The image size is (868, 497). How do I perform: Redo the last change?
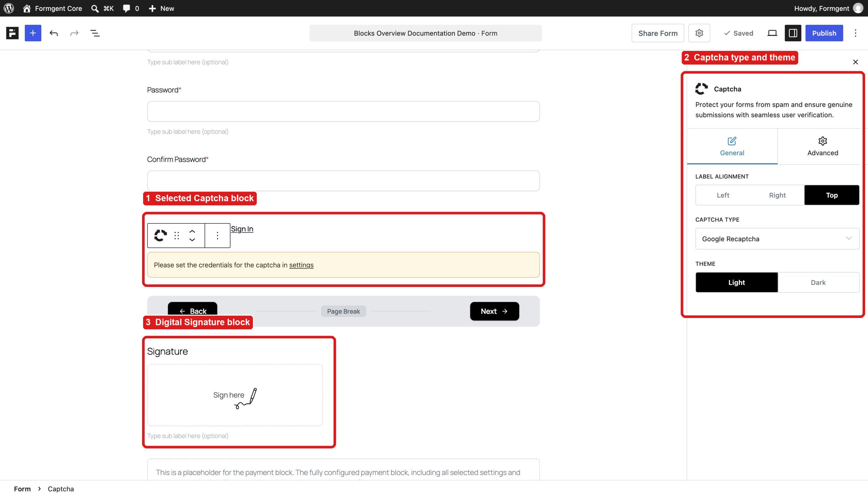(74, 33)
